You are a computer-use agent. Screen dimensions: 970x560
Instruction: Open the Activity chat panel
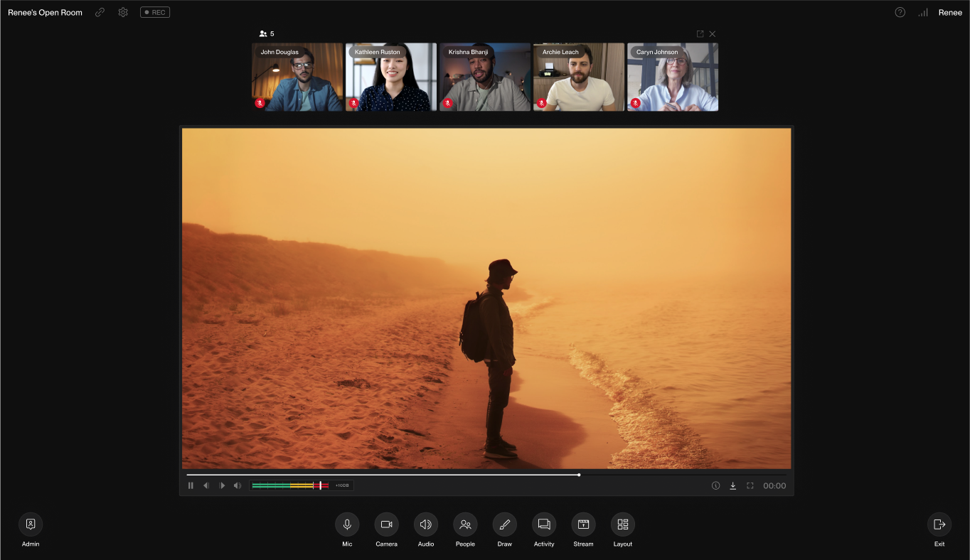(544, 524)
